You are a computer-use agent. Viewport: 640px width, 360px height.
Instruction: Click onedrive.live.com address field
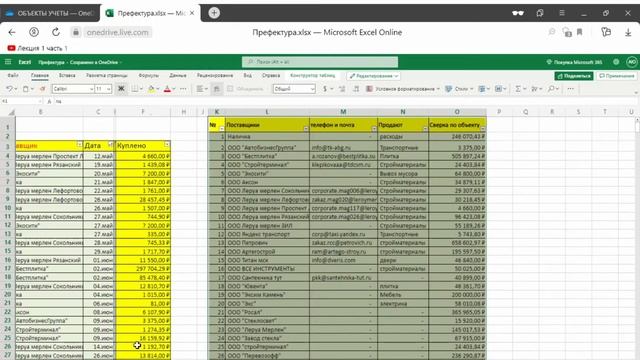pos(117,32)
